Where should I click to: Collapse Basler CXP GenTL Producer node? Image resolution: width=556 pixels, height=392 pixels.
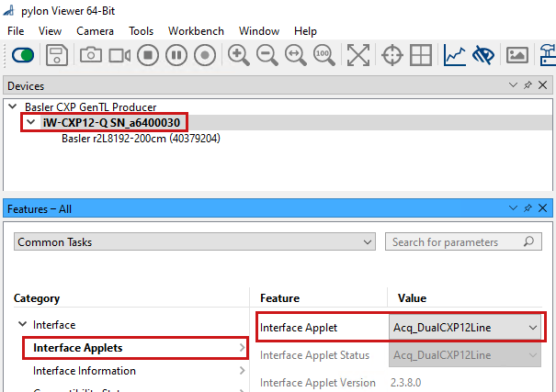tap(13, 106)
